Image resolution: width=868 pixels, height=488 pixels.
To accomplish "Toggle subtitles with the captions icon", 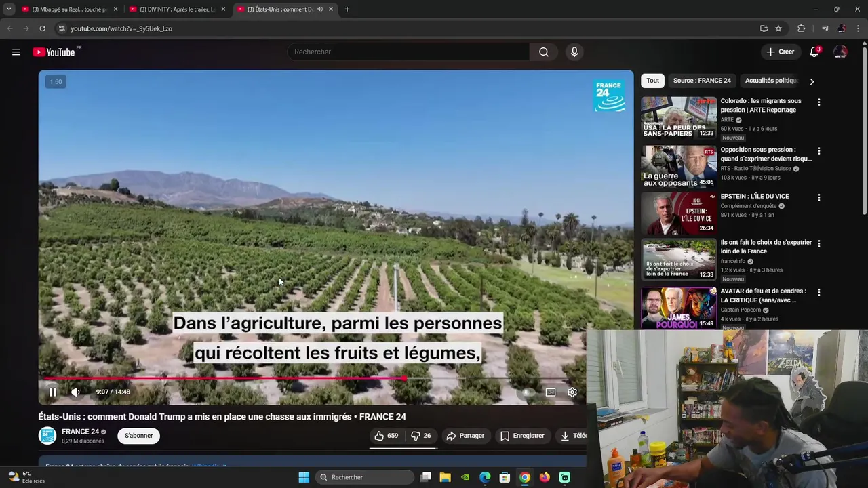I will pos(551,392).
